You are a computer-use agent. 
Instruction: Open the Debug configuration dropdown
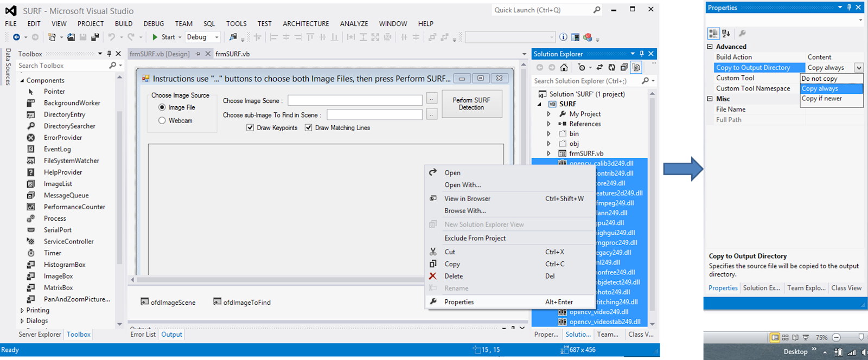coord(216,37)
